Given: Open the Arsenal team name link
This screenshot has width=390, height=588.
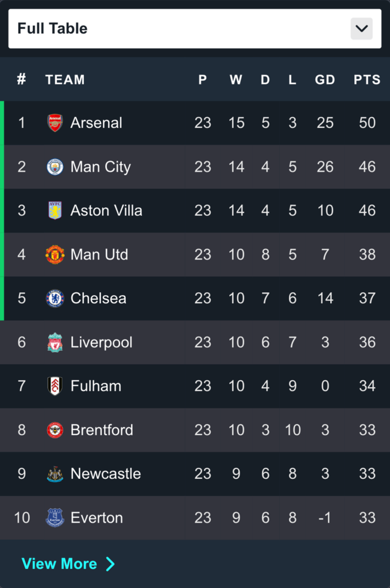Looking at the screenshot, I should (96, 123).
